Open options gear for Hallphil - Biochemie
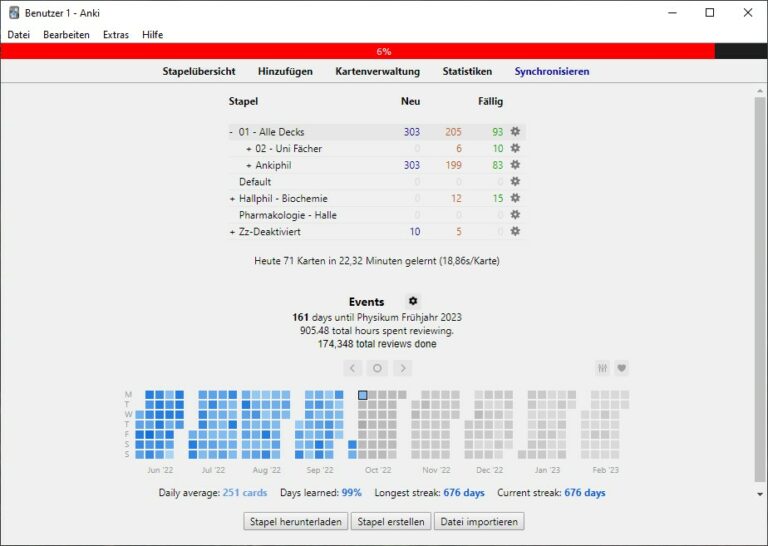Screen dimensions: 768x546 click(515, 198)
